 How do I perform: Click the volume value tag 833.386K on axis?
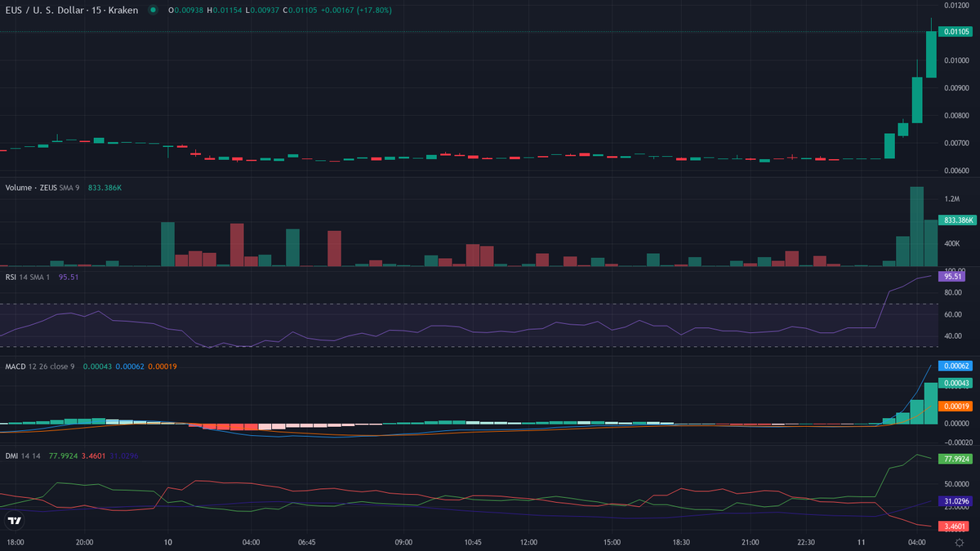click(955, 220)
